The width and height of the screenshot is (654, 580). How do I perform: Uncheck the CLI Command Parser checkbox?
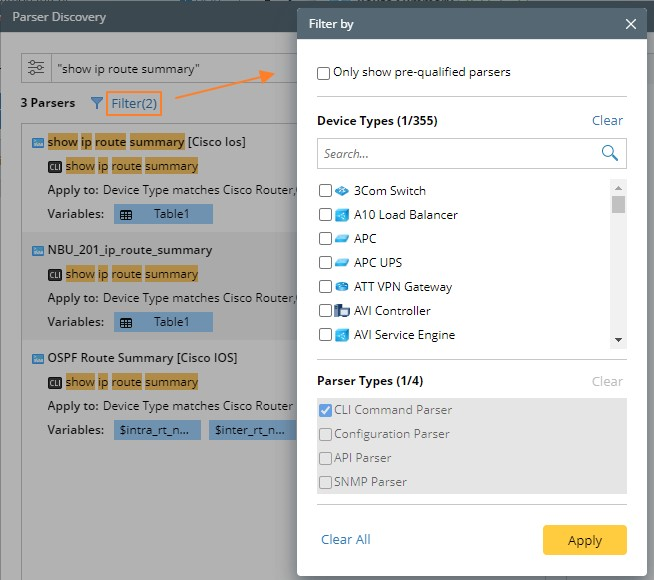tap(326, 410)
